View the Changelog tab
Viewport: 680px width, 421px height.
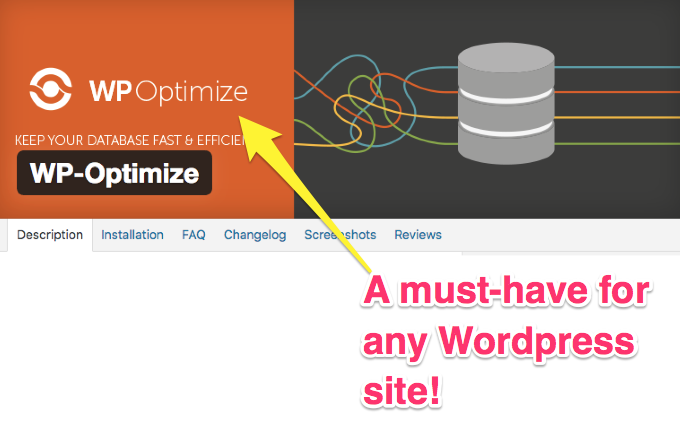pos(255,235)
